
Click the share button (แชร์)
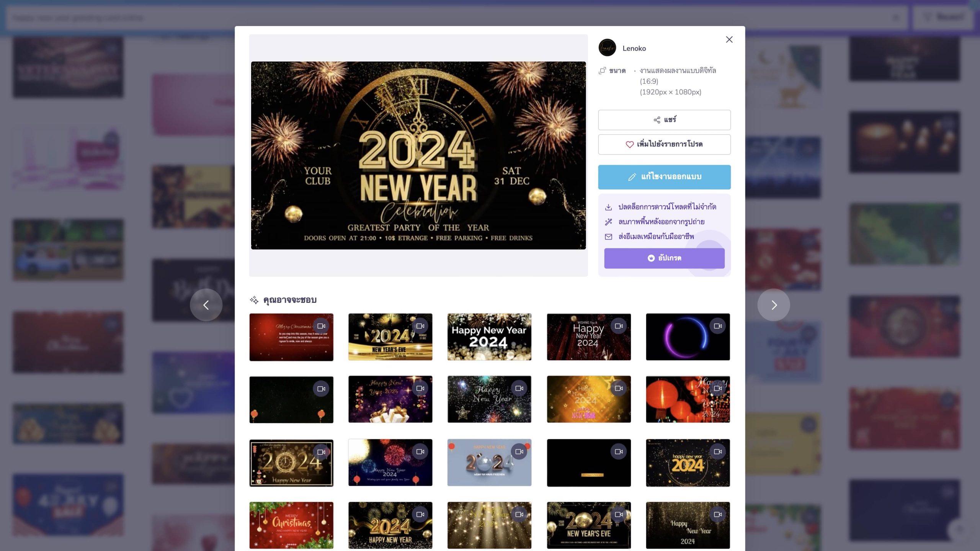[664, 120]
